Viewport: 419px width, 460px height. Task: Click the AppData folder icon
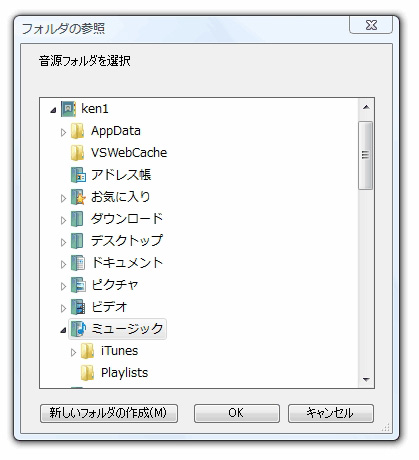coord(77,131)
